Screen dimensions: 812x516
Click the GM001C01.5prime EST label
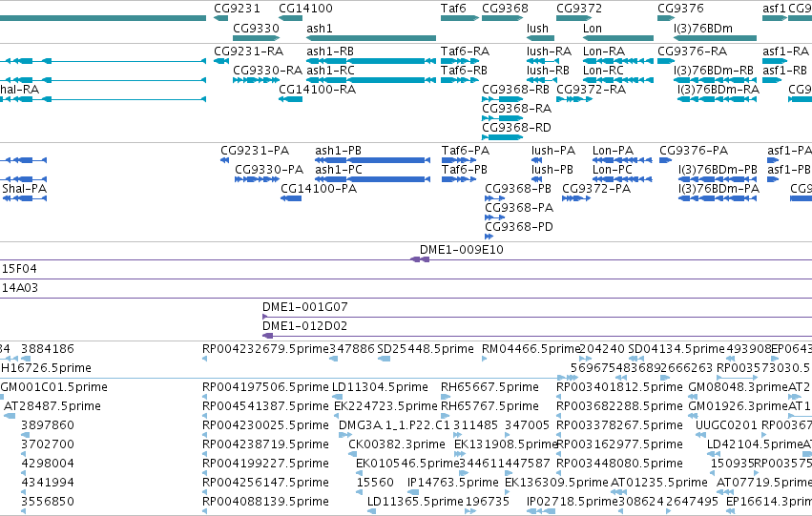(x=54, y=387)
